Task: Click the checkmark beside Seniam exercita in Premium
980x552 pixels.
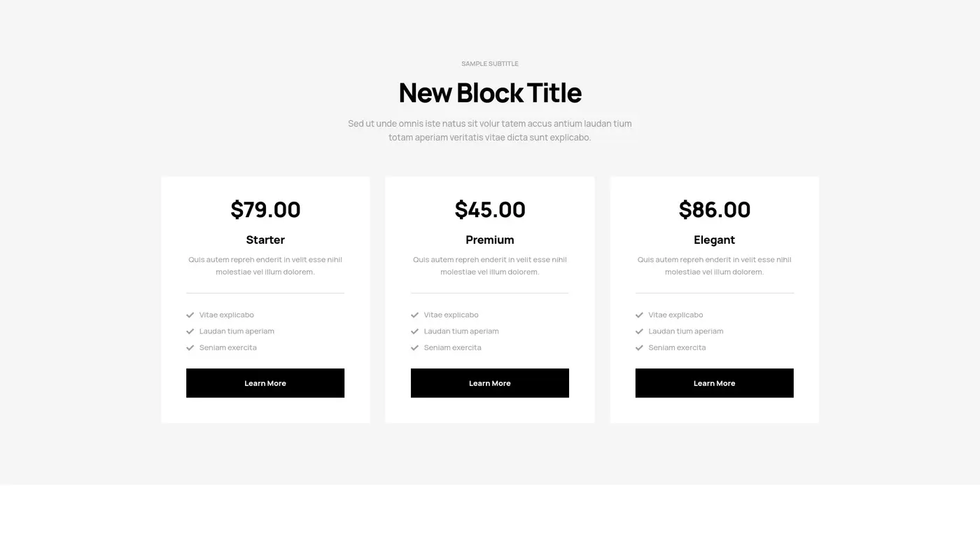Action: (x=414, y=347)
